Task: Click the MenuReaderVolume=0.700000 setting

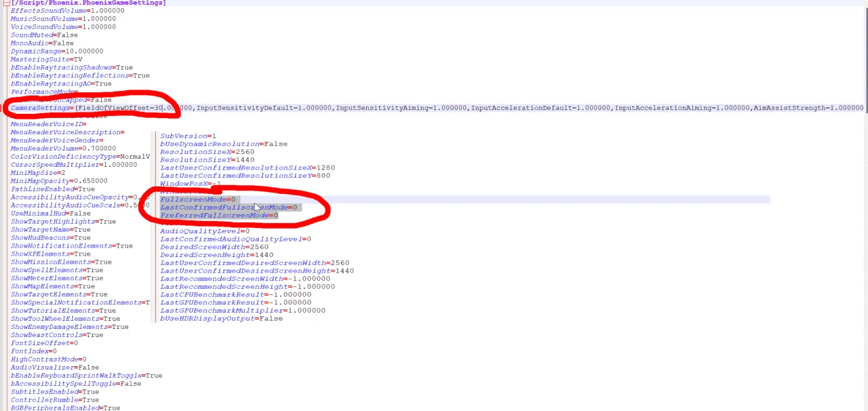Action: [x=63, y=149]
